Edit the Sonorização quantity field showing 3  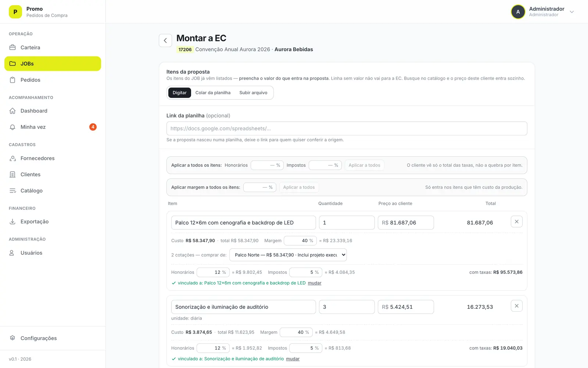(x=347, y=307)
